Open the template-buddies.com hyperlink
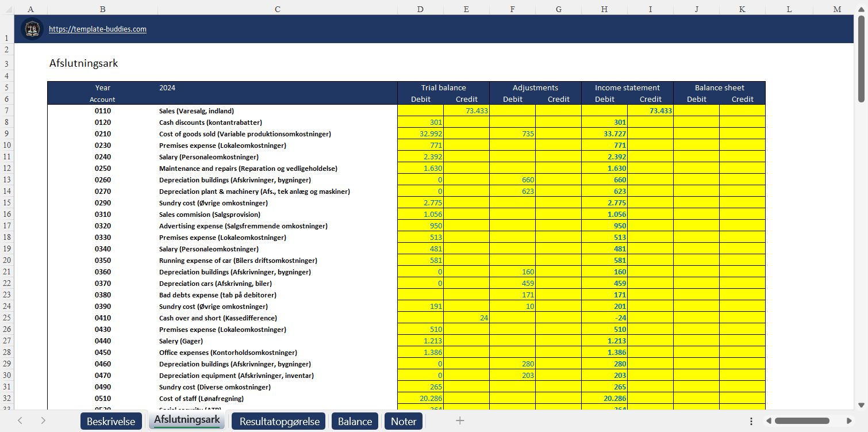868x432 pixels. pos(97,29)
